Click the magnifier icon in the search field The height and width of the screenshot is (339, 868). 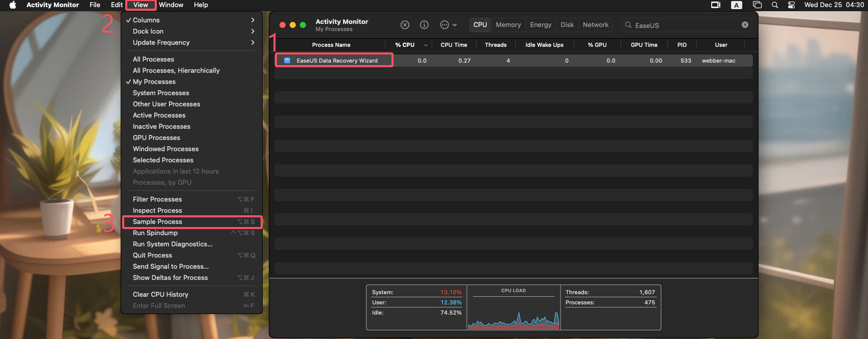[x=628, y=25]
